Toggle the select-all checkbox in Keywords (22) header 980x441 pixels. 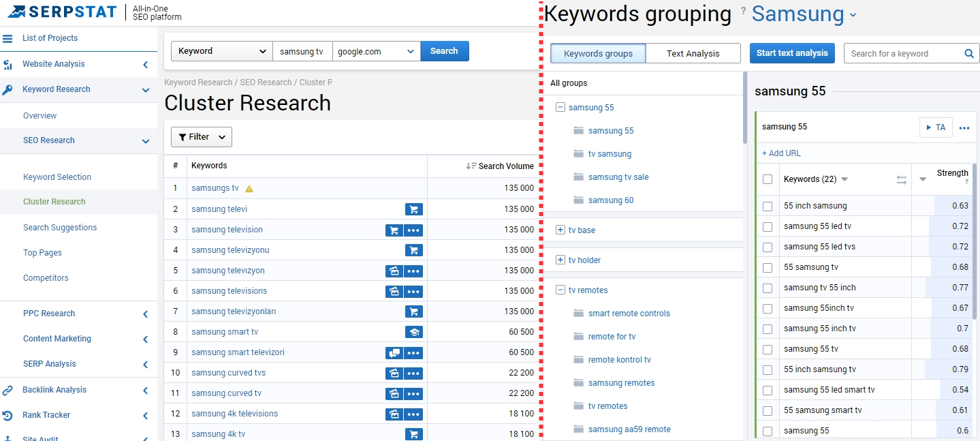coord(768,179)
